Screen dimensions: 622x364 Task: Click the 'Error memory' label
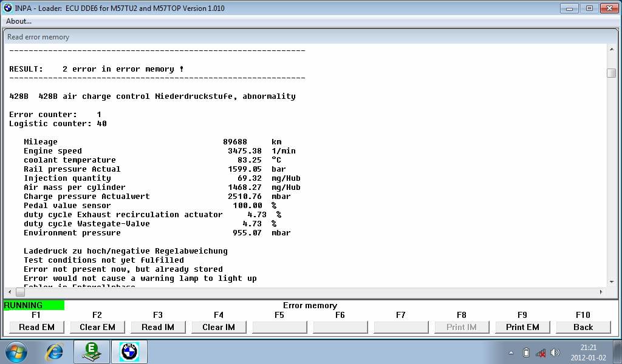310,305
